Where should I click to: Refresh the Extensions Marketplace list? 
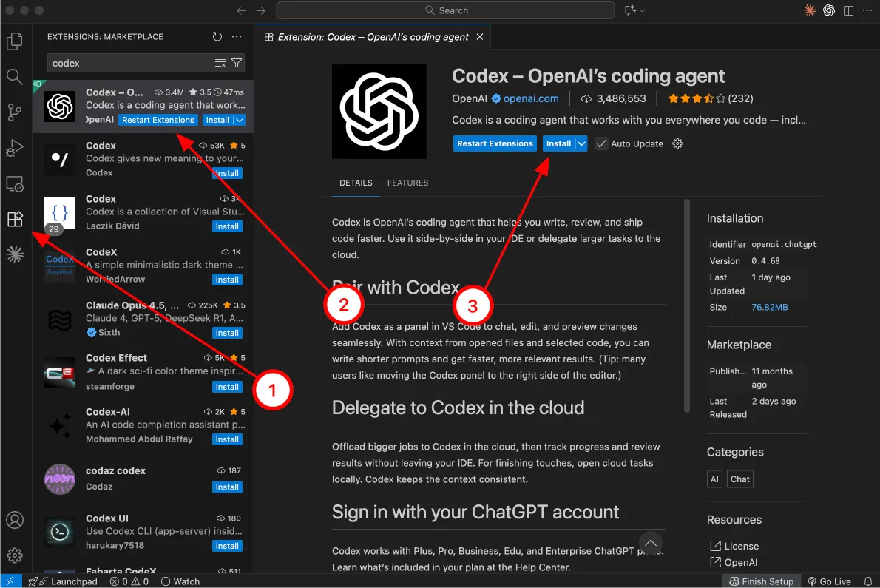217,36
